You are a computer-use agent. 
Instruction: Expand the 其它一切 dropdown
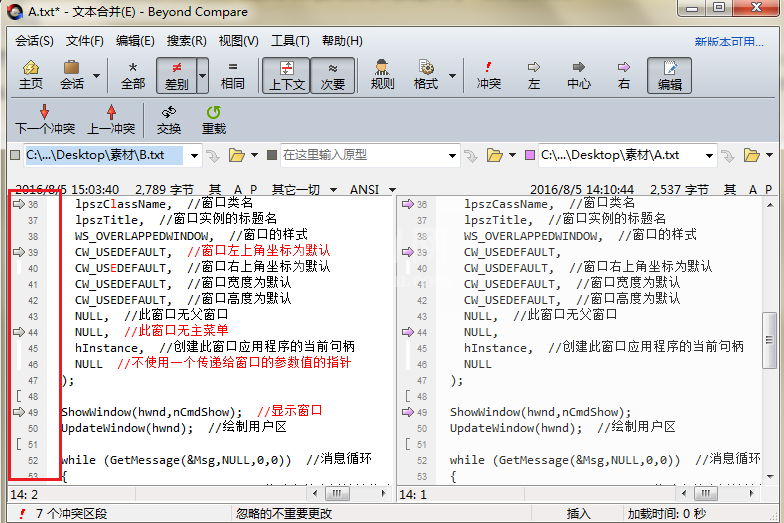(334, 190)
